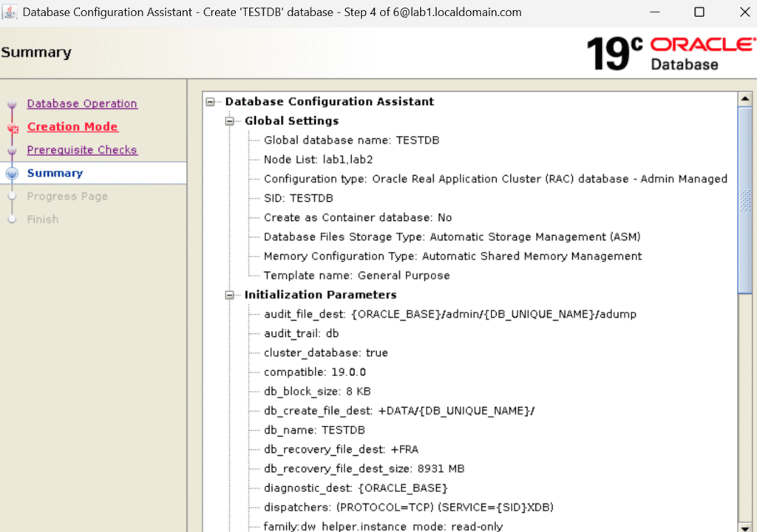Click the scroll up arrow of summary tree
Screen dimensions: 757x532
click(745, 98)
